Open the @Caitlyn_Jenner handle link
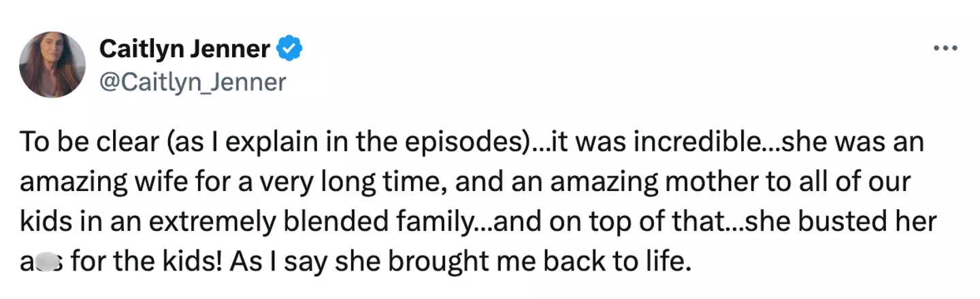 (193, 82)
